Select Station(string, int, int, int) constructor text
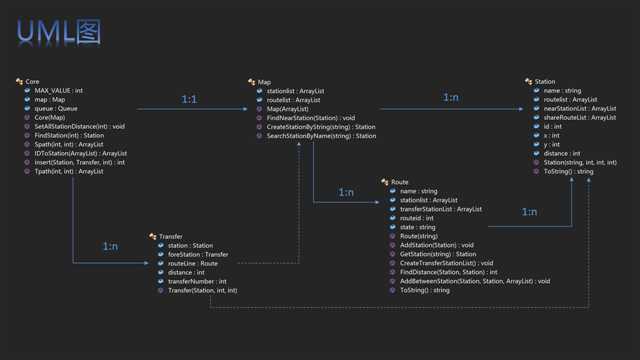The width and height of the screenshot is (640, 360). click(580, 162)
